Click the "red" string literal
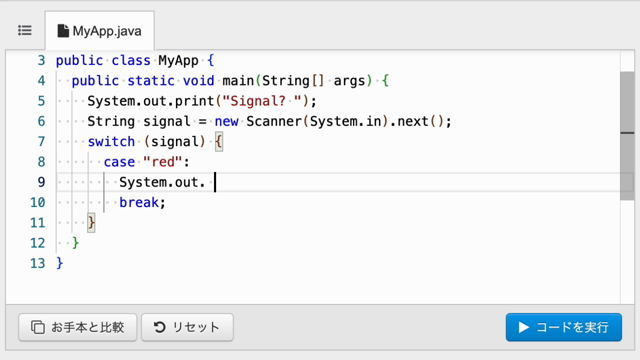 [162, 162]
